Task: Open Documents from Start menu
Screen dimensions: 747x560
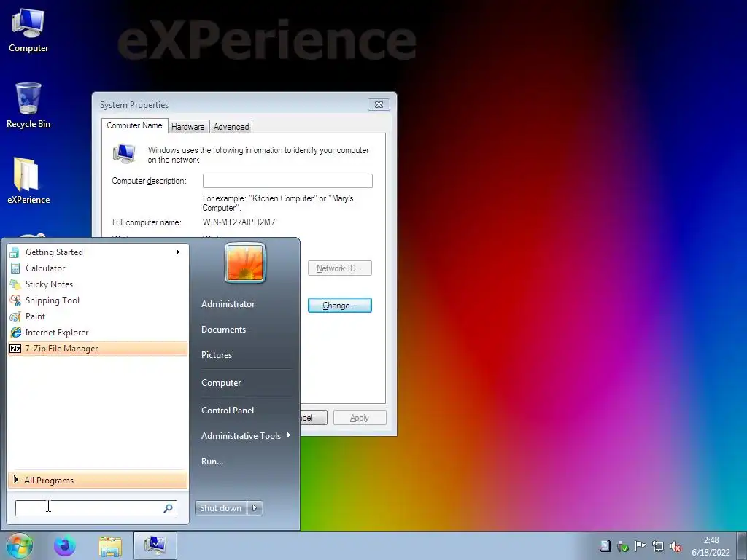Action: point(223,330)
